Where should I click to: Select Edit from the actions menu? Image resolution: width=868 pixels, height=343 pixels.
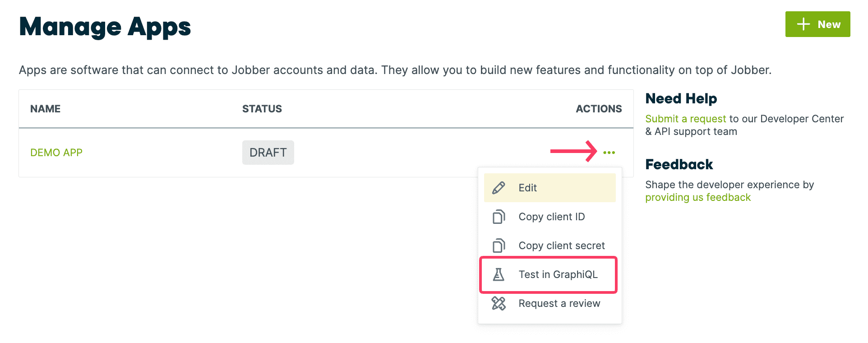(550, 188)
